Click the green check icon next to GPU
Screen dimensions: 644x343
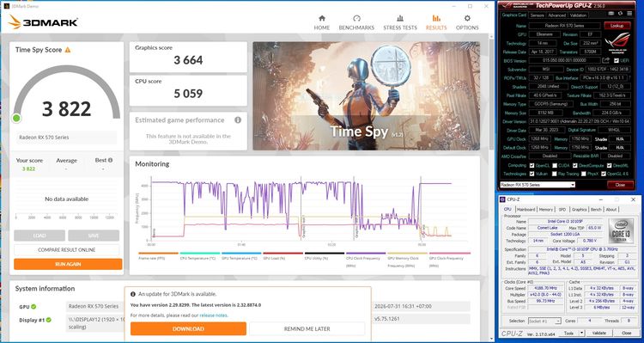[x=33, y=306]
